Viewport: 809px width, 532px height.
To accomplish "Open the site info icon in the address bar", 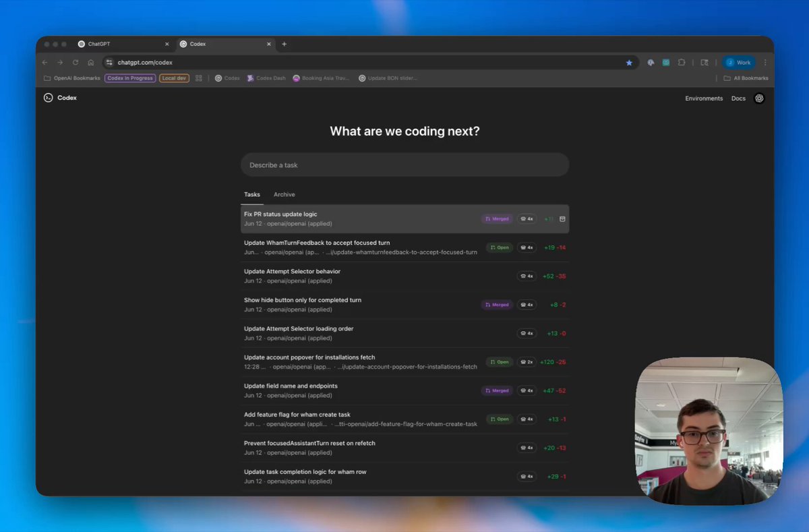I will (110, 63).
